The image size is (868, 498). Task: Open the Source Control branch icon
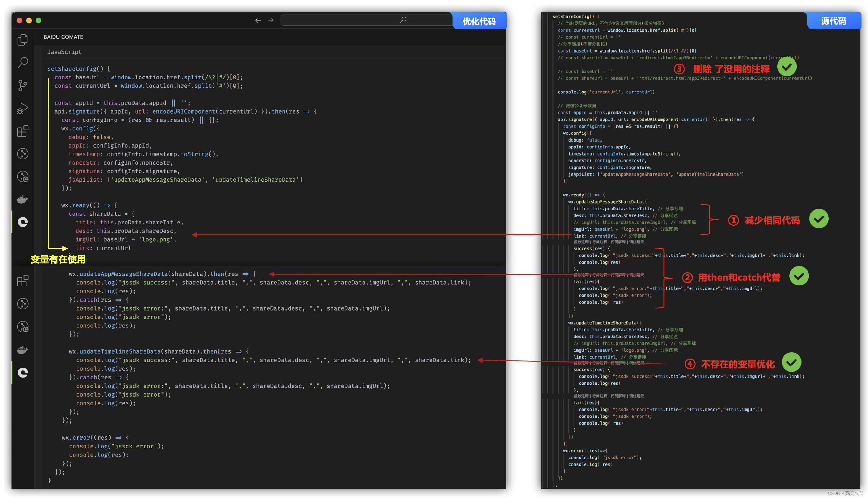click(22, 85)
